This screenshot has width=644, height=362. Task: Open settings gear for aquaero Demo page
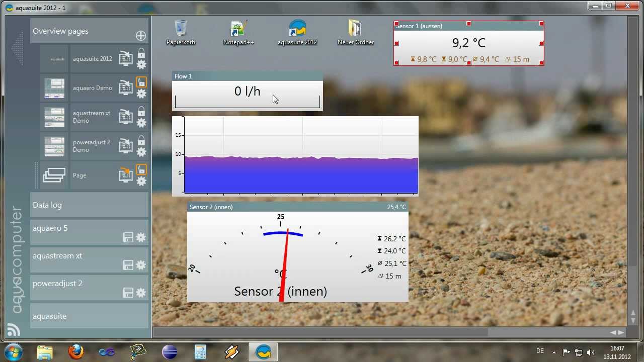[141, 94]
